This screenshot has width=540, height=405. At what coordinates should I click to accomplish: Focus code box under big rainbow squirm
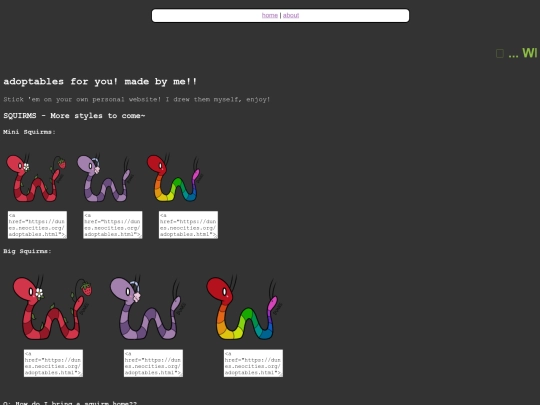coord(253,363)
